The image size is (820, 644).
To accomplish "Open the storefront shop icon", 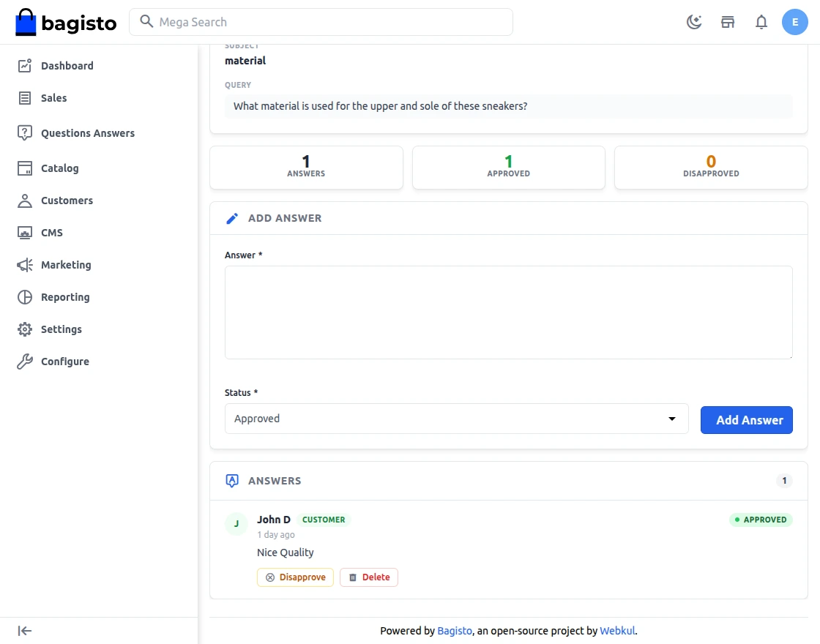I will coord(728,22).
